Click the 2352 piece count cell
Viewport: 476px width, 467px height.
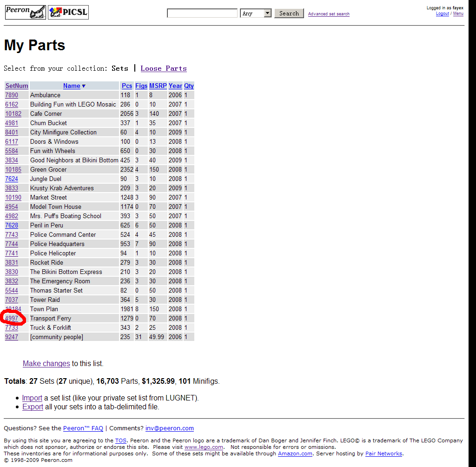pos(126,169)
